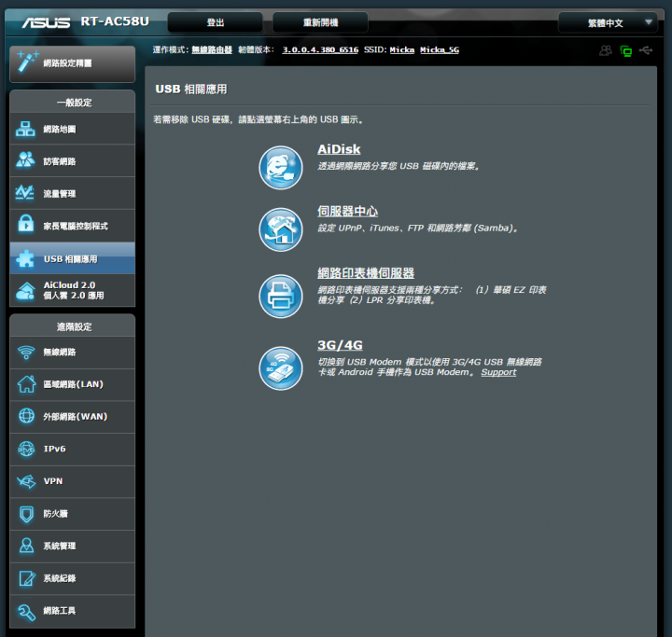Click the 重新開機 reboot button
Viewport: 672px width, 637px height.
(x=320, y=22)
